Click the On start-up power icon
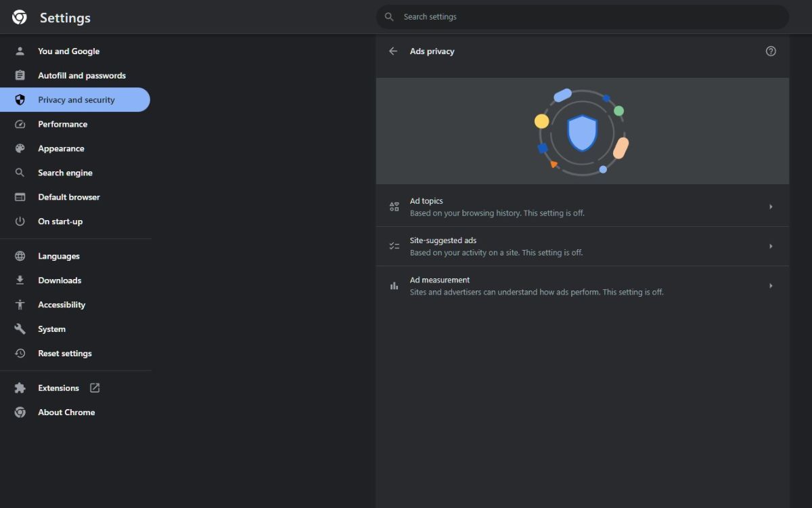812x508 pixels. [x=19, y=221]
